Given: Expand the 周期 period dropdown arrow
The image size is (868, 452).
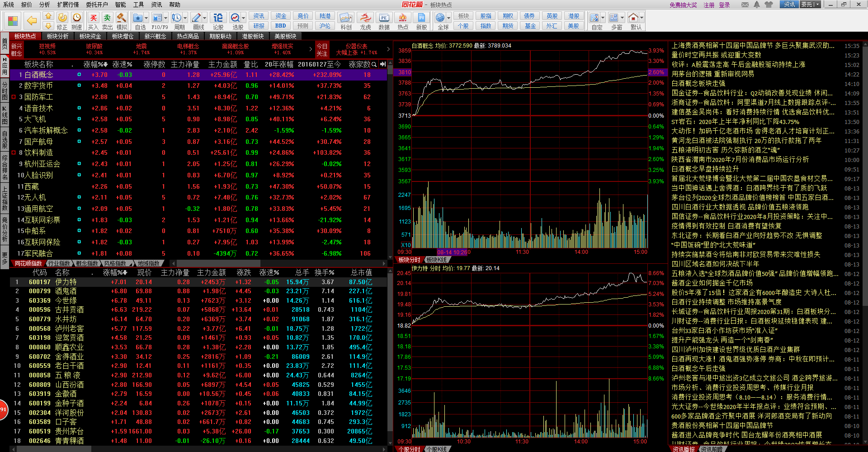Looking at the screenshot, I should [185, 18].
